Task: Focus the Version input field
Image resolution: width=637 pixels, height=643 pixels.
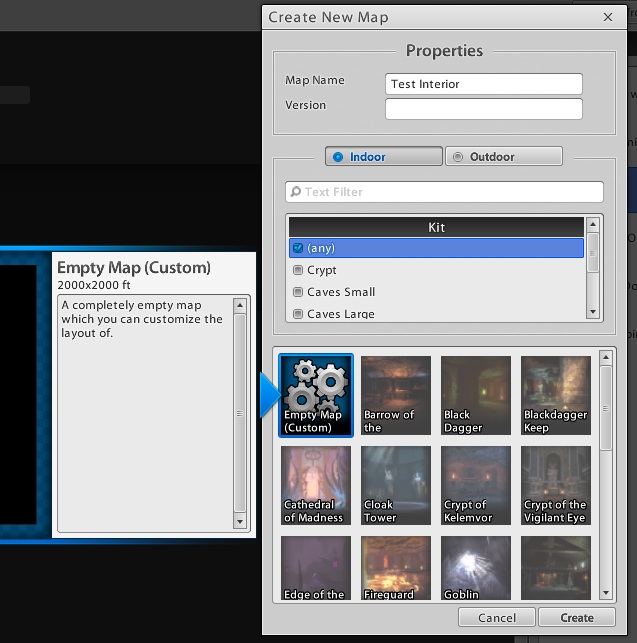Action: [484, 109]
